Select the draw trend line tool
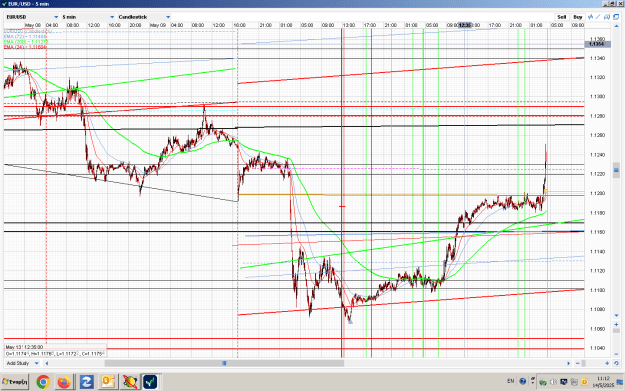Image resolution: width=625 pixels, height=391 pixels. click(598, 17)
